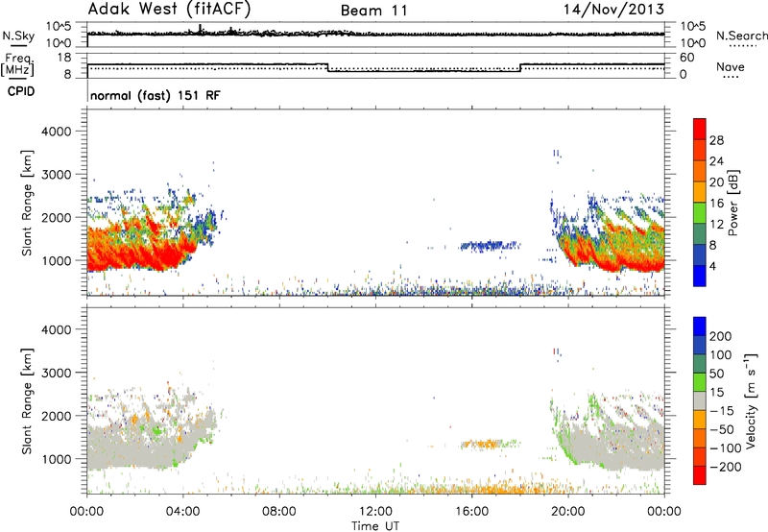Image resolution: width=768 pixels, height=532 pixels.
Task: Click the "CPID" label
Action: 21,91
